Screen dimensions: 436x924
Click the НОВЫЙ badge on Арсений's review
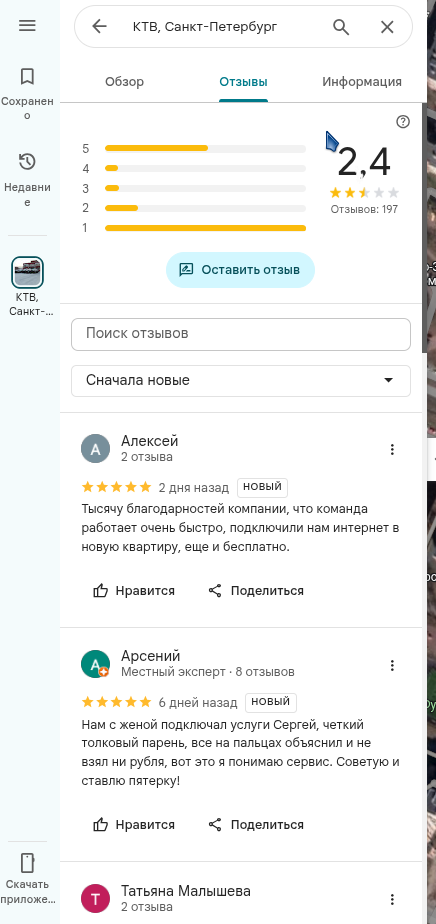tap(271, 702)
